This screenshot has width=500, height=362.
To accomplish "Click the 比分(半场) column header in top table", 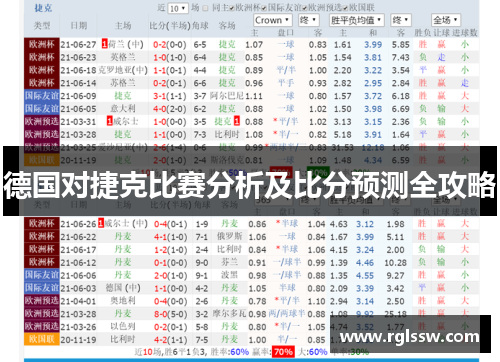I will (170, 26).
